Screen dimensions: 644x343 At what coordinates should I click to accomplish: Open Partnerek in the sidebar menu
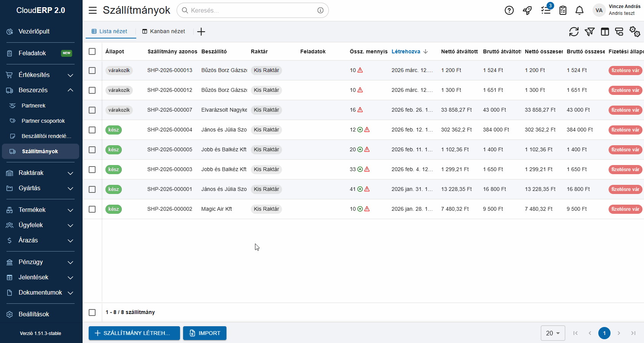[33, 106]
